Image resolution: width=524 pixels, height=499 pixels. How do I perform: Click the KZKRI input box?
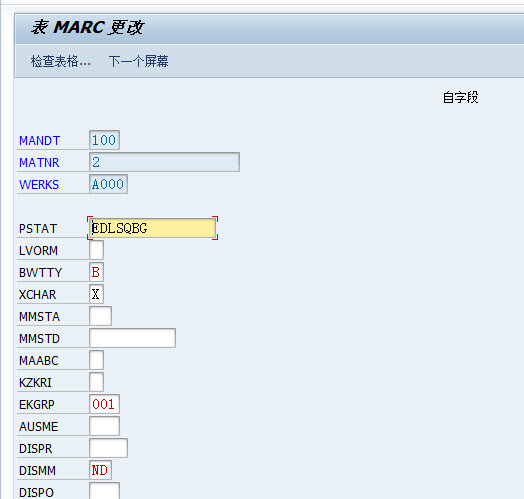pos(96,382)
